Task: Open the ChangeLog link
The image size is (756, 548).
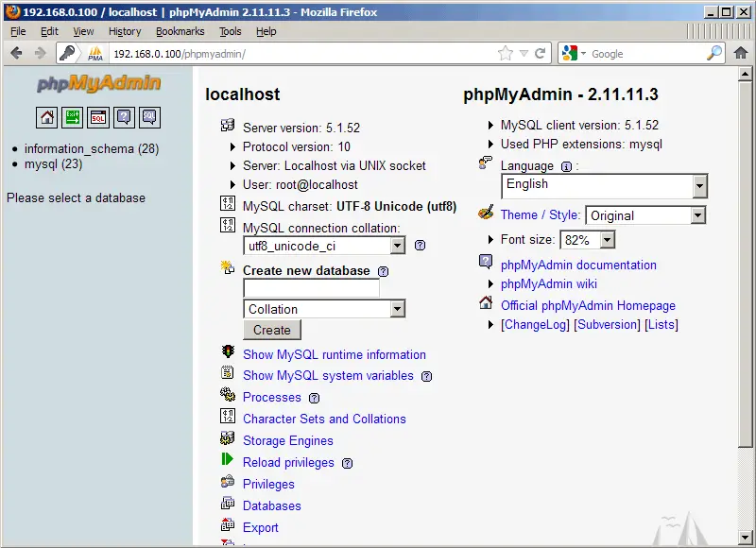Action: (x=535, y=325)
